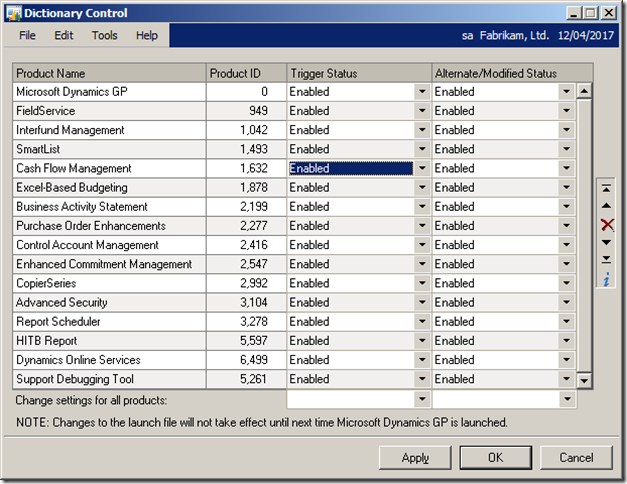Screen dimensions: 627x484
Task: Open Trigger Status dropdown for Control Account Management
Action: (422, 245)
